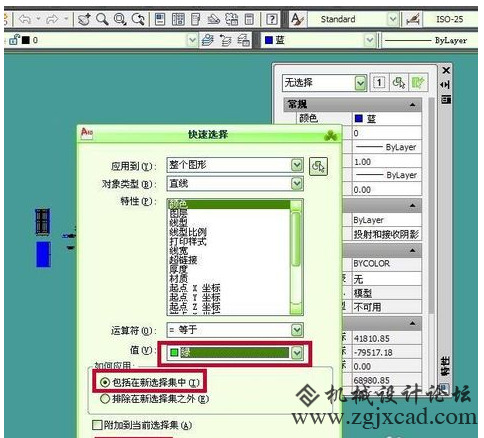Open the Layer States Manager icon

point(244,41)
